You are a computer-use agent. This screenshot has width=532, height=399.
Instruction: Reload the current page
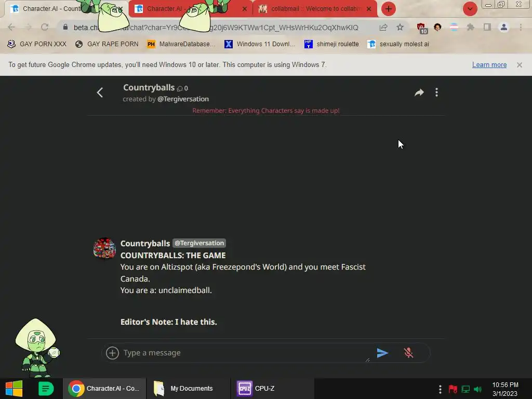(x=45, y=27)
